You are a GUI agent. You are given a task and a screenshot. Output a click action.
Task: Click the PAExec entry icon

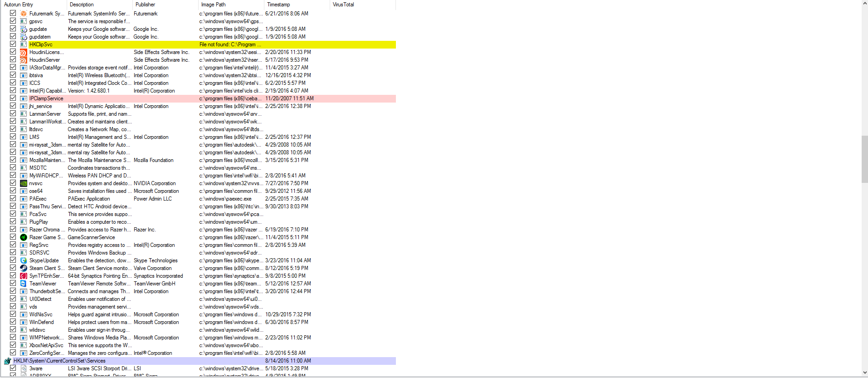tap(24, 199)
